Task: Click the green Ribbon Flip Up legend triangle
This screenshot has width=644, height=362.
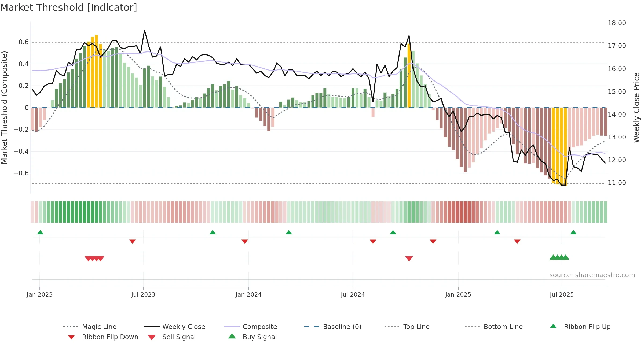Action: pyautogui.click(x=553, y=326)
